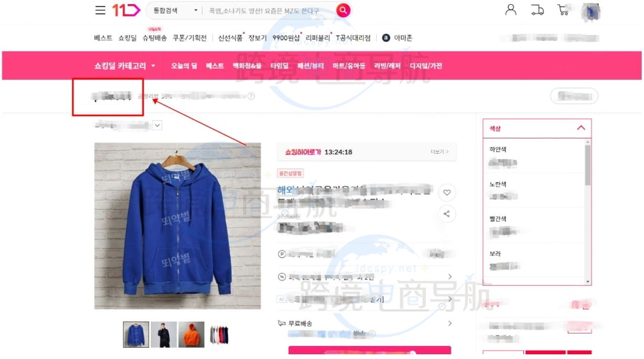Click the pink search magnifier button

coord(343,10)
